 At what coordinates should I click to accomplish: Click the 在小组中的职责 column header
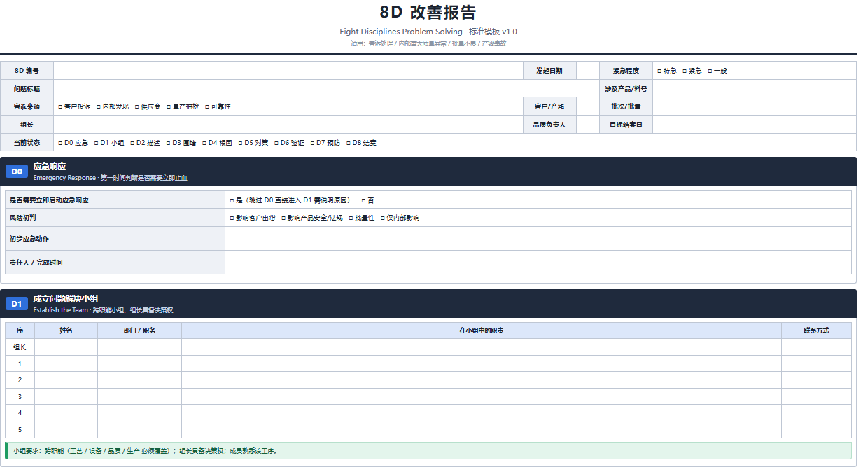(x=482, y=330)
